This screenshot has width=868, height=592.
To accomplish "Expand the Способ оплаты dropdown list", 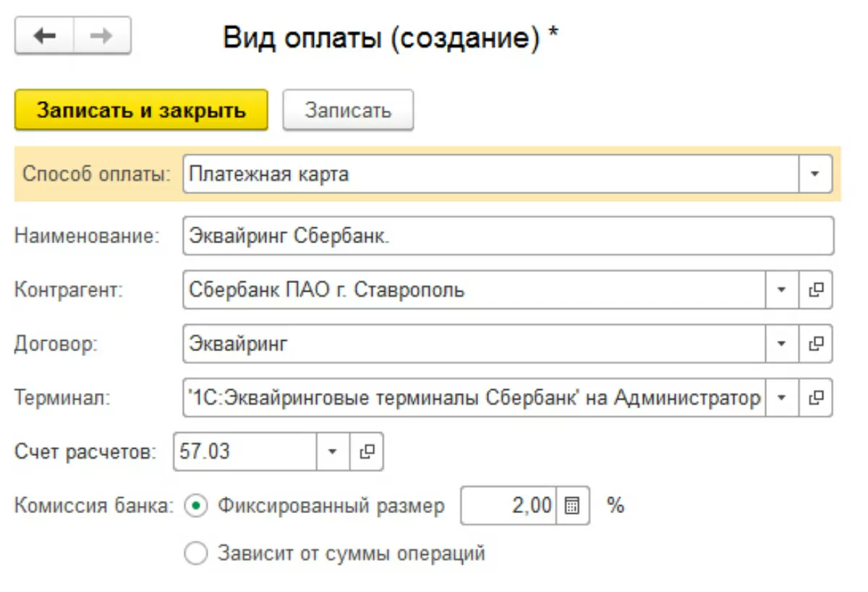I will click(x=816, y=174).
